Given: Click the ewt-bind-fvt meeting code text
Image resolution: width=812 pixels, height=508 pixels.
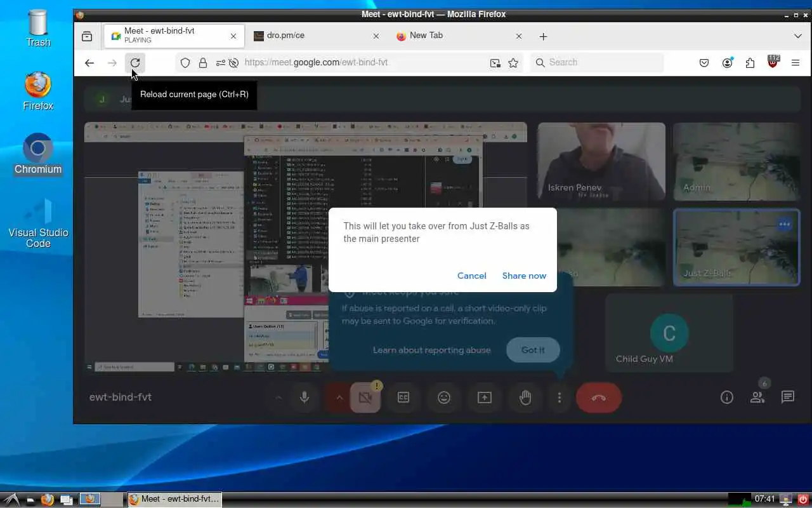Looking at the screenshot, I should 121,397.
